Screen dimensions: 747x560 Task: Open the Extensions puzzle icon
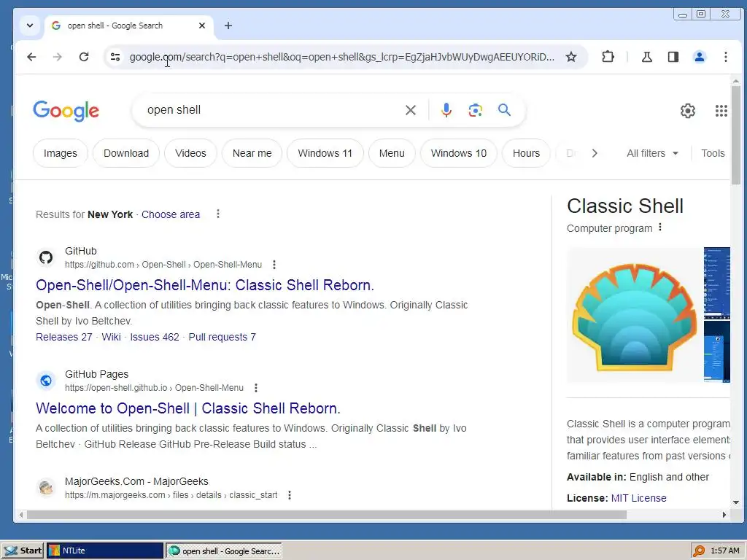[608, 57]
